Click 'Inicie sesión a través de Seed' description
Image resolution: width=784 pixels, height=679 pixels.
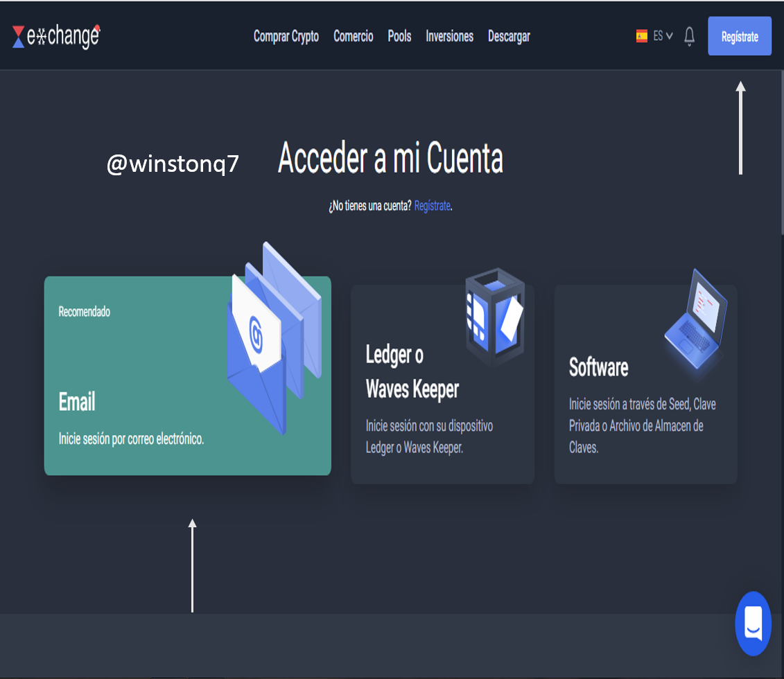pyautogui.click(x=642, y=425)
